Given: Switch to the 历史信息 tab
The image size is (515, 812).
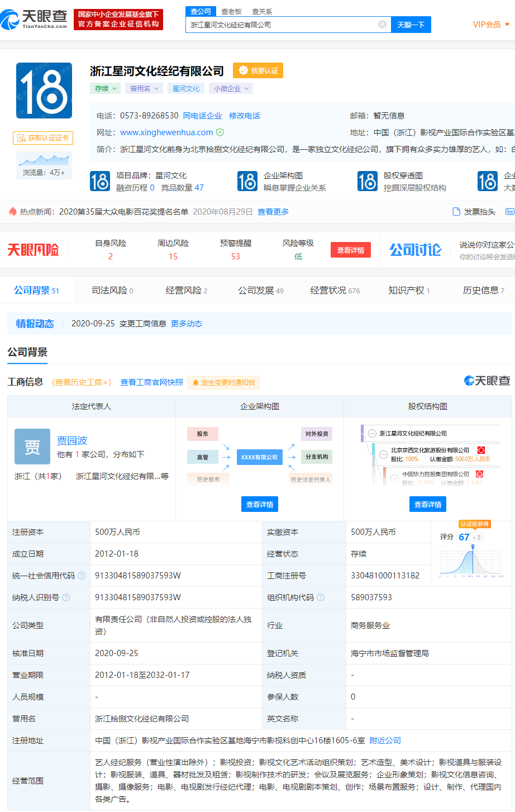Looking at the screenshot, I should 484,291.
